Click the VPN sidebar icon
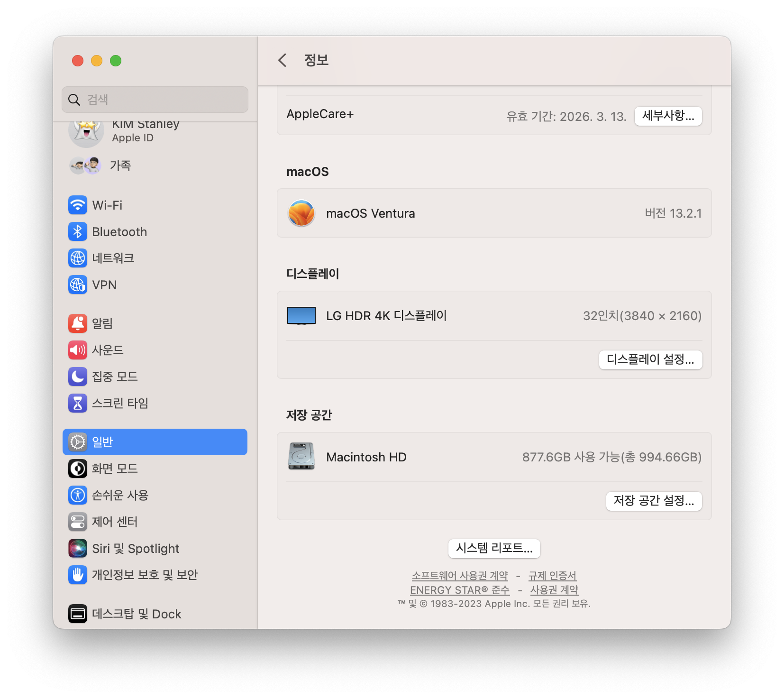784x699 pixels. pos(78,285)
